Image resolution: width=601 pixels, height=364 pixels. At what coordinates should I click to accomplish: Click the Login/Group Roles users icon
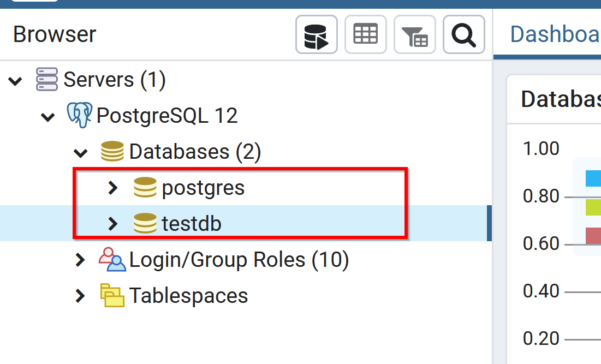(x=112, y=260)
